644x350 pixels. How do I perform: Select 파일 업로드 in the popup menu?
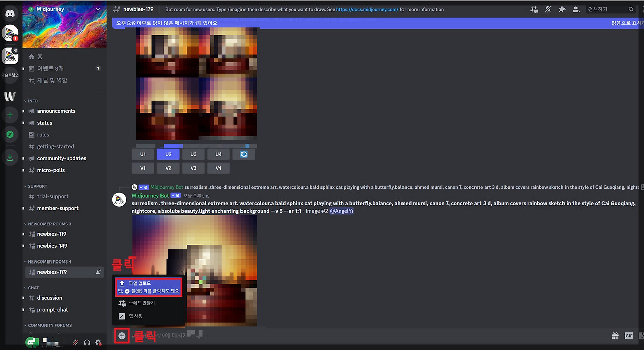pyautogui.click(x=148, y=287)
